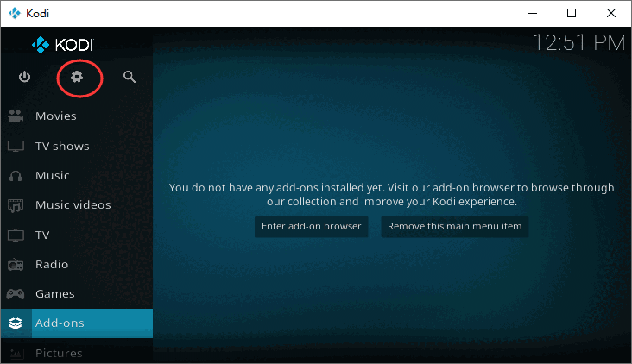The image size is (632, 364).
Task: Click the Music videos film icon
Action: click(16, 206)
